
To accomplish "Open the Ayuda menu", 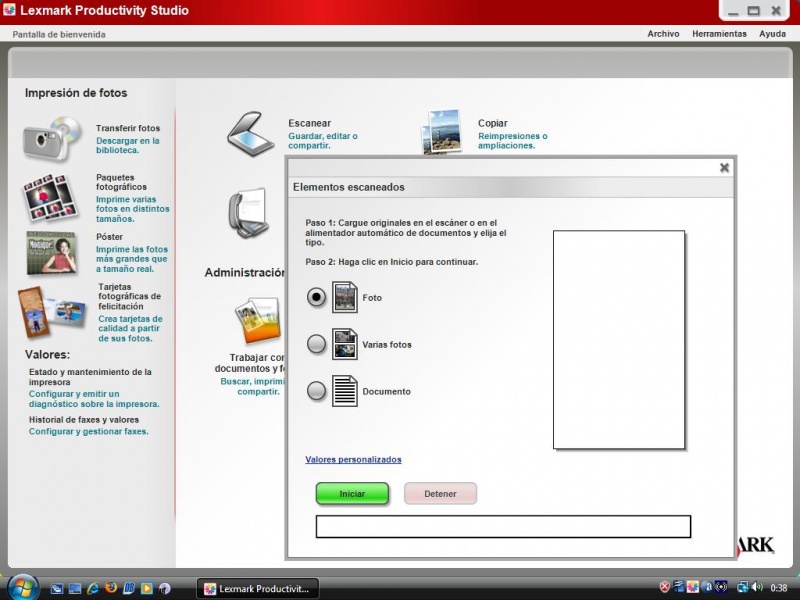I will pos(771,33).
